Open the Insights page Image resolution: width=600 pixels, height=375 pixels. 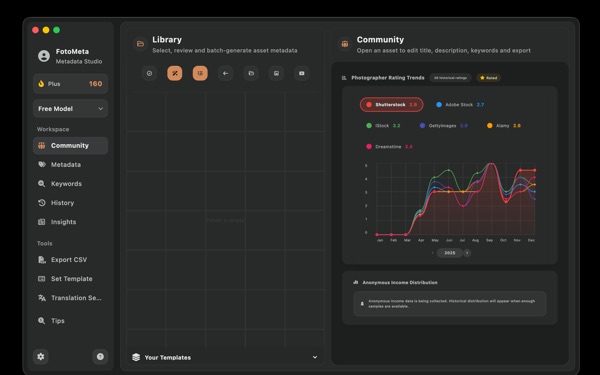point(70,222)
